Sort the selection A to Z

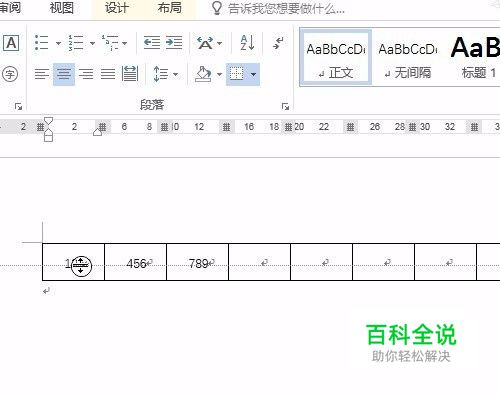[x=247, y=43]
